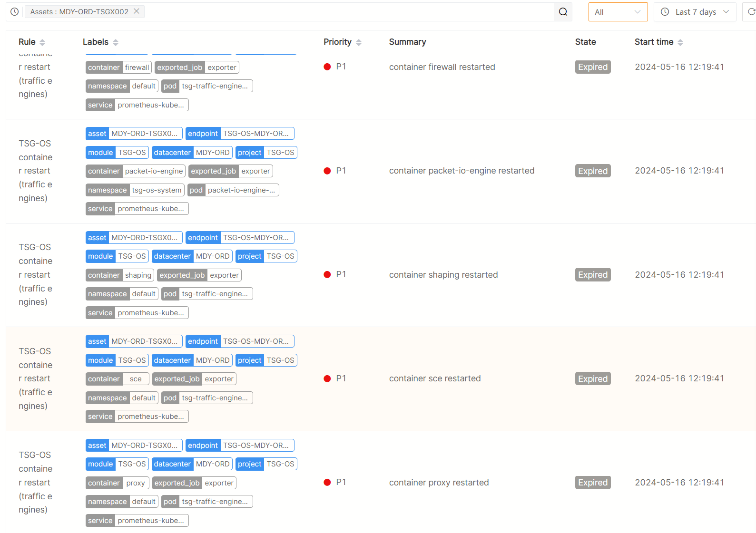Click the container shaping label tag
This screenshot has width=756, height=533.
(120, 275)
